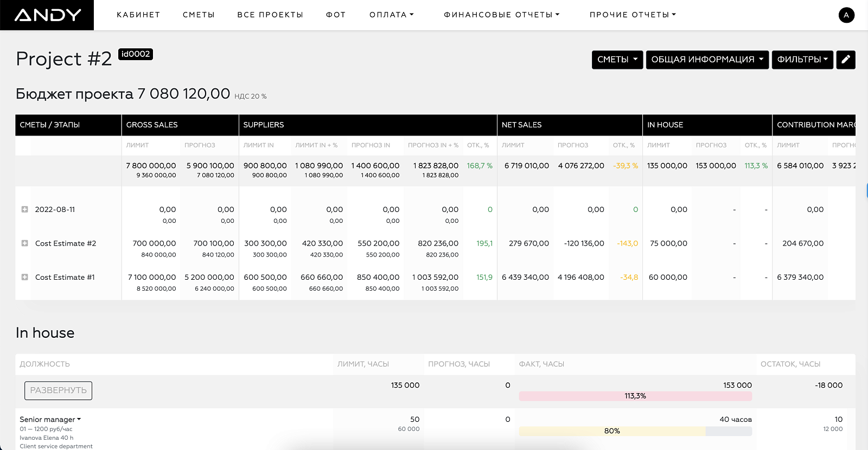The width and height of the screenshot is (868, 450).
Task: Click the 5 900 100,00 gross forecast total
Action: (210, 165)
